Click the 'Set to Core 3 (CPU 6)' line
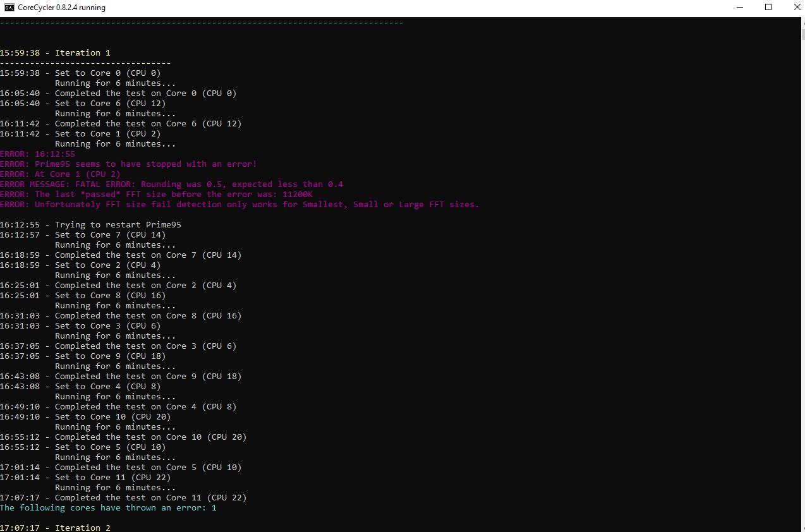805x532 pixels. [x=80, y=326]
